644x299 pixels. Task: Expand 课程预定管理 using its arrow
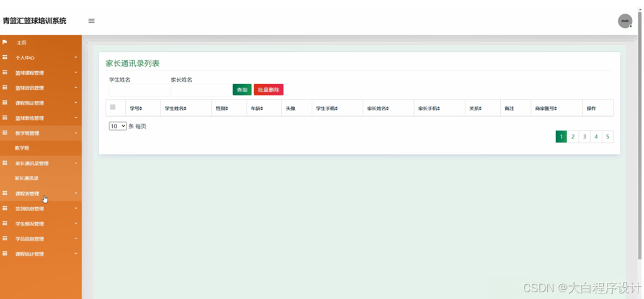(x=76, y=103)
